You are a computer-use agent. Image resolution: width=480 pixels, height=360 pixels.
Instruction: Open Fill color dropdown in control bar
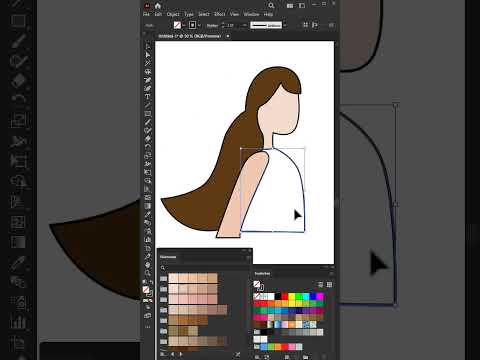coord(183,25)
